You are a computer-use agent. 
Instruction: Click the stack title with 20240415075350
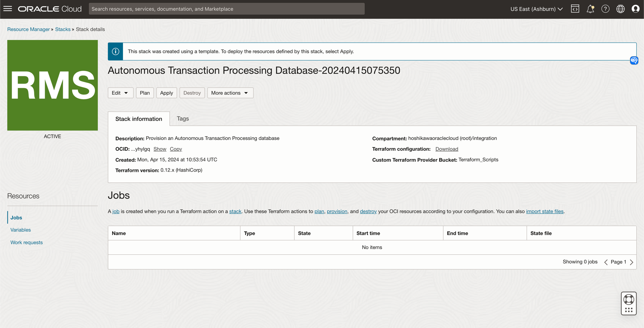pos(254,70)
